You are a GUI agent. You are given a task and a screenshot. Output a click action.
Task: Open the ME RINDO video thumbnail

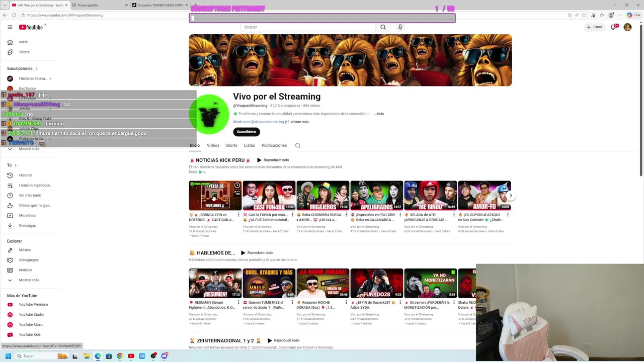tap(431, 196)
